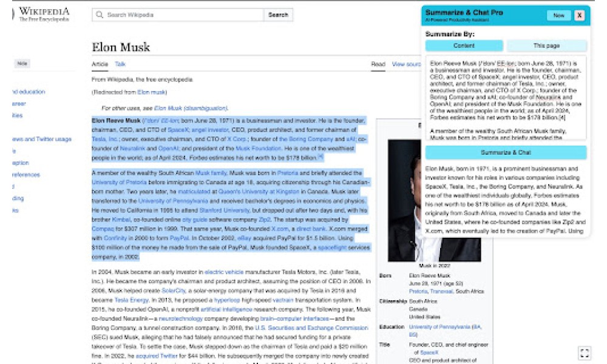Click inside the extension content text area
The width and height of the screenshot is (607, 364).
click(506, 98)
